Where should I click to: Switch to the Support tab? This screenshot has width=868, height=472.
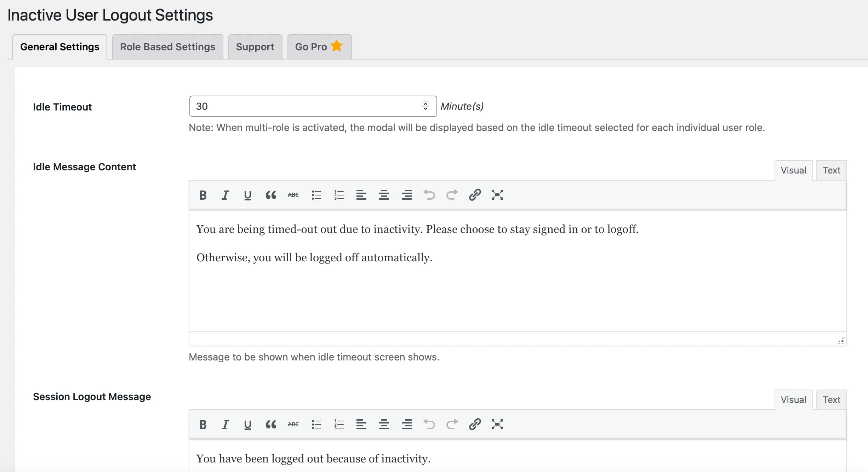[x=255, y=46]
